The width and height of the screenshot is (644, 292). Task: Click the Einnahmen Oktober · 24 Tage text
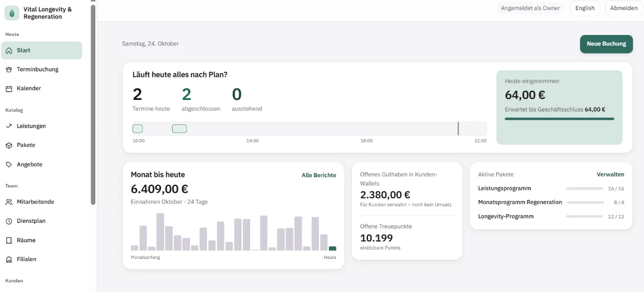(169, 202)
